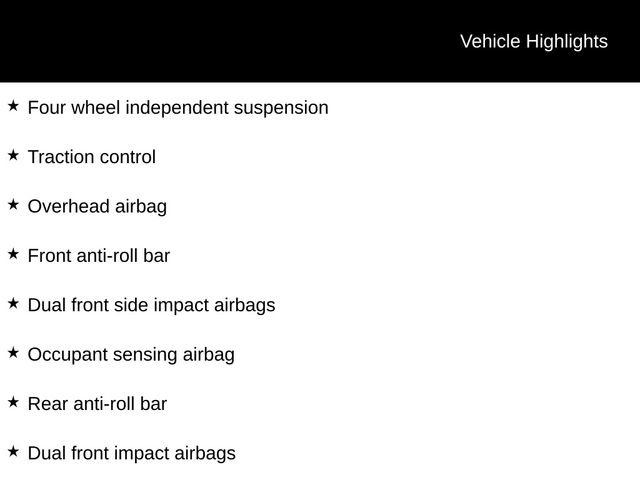The width and height of the screenshot is (640, 480).
Task: Click the Front anti-roll bar text
Action: (99, 256)
